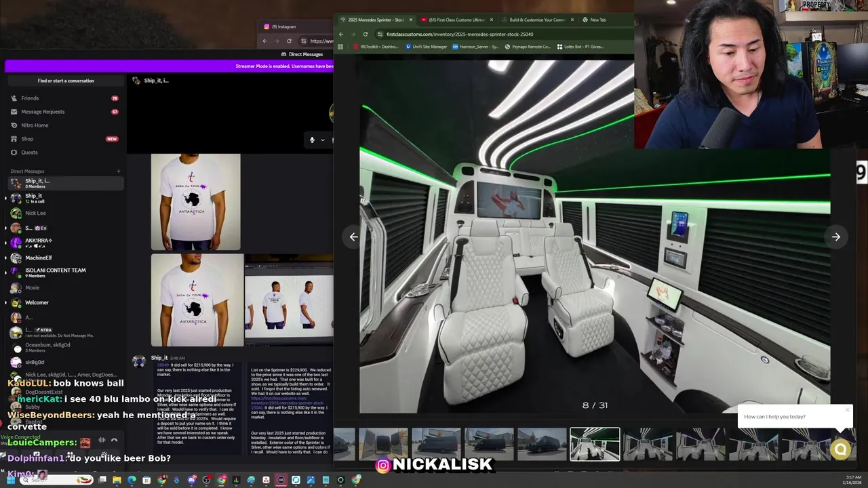Open Welcomer direct message
The height and width of the screenshot is (488, 868).
[x=64, y=302]
